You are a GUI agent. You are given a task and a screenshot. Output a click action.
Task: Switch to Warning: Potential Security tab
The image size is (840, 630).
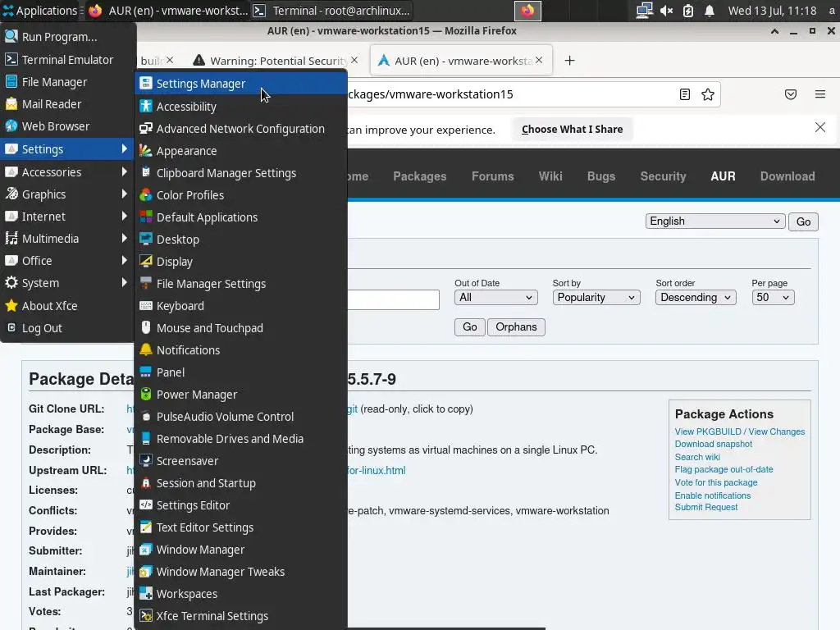coord(276,61)
